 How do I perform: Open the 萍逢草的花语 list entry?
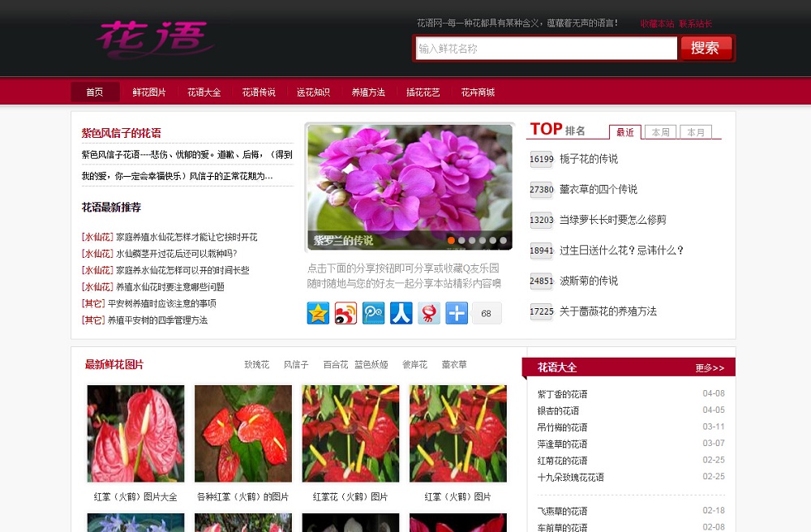click(x=562, y=444)
